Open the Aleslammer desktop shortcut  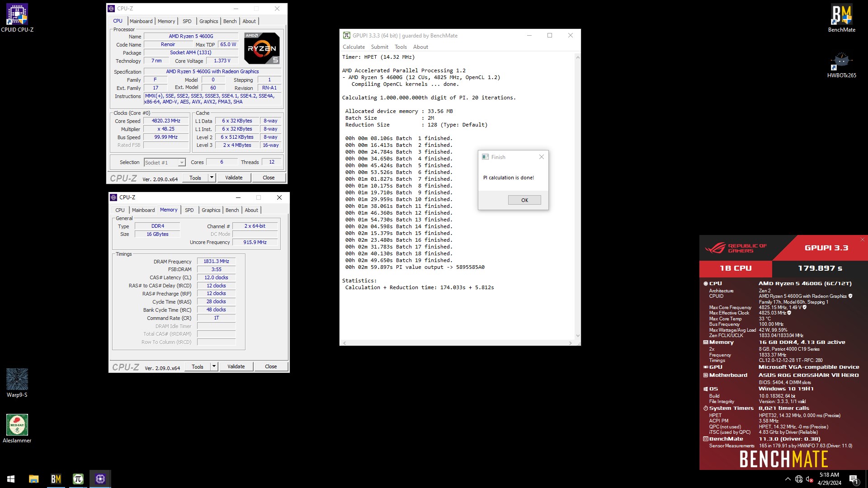pyautogui.click(x=17, y=428)
